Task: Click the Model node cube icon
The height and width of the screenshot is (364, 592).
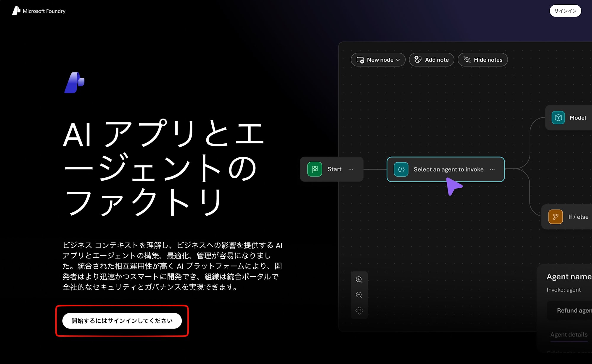Action: 558,118
